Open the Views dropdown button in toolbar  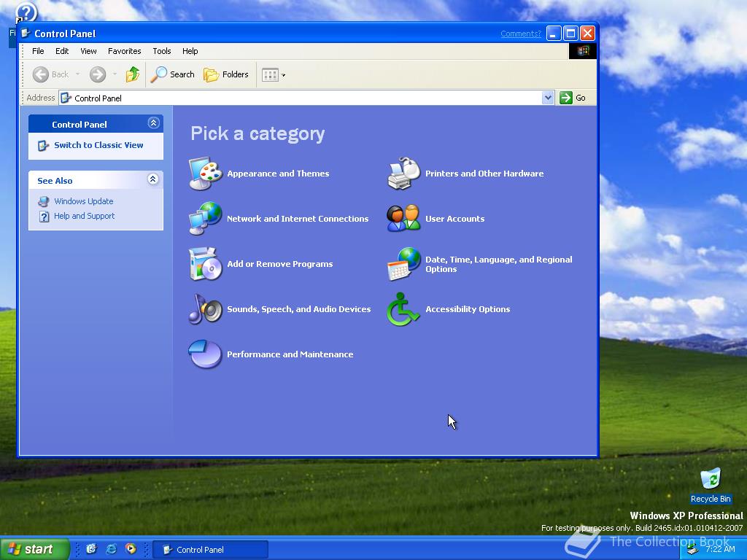[x=274, y=75]
